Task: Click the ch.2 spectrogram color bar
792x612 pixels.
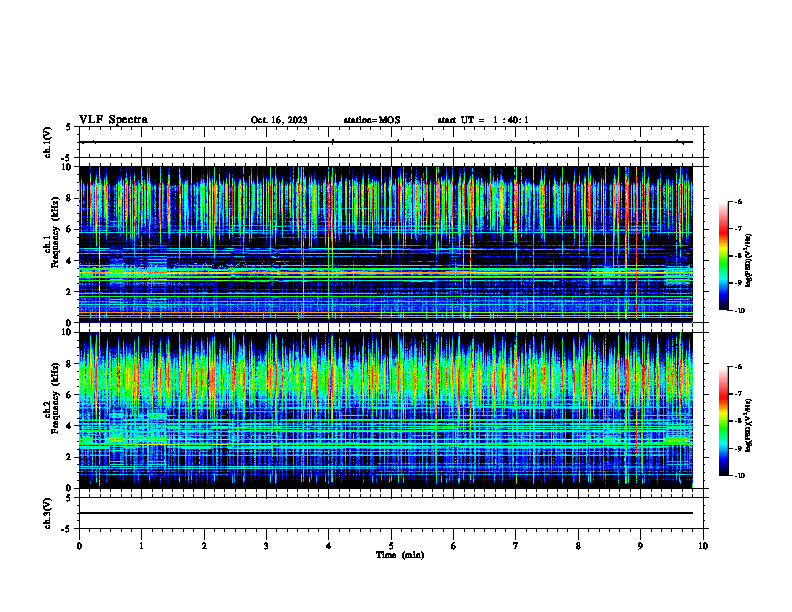Action: pyautogui.click(x=723, y=421)
